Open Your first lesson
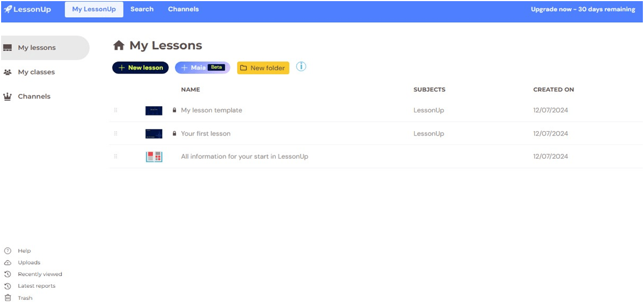The width and height of the screenshot is (644, 306). click(x=206, y=133)
